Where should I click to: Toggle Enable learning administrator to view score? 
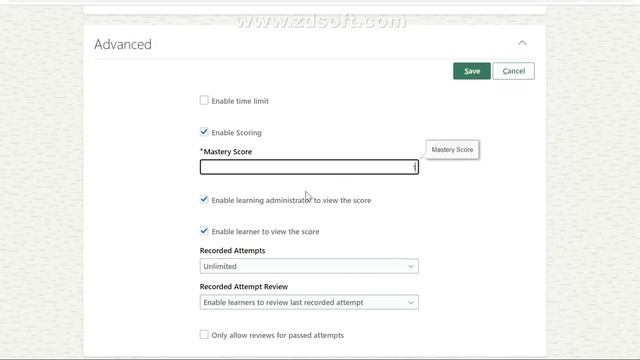coord(204,200)
